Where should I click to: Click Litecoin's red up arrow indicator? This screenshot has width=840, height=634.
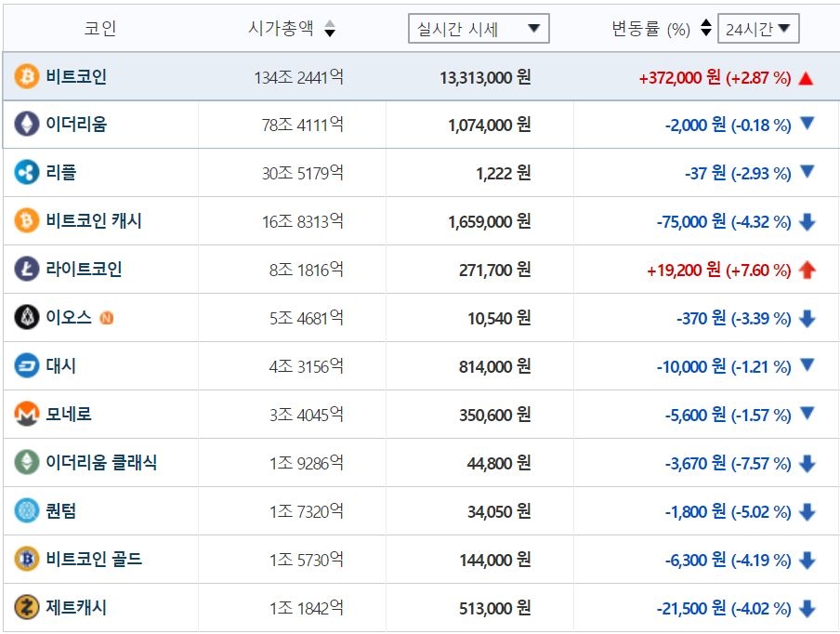click(x=807, y=271)
